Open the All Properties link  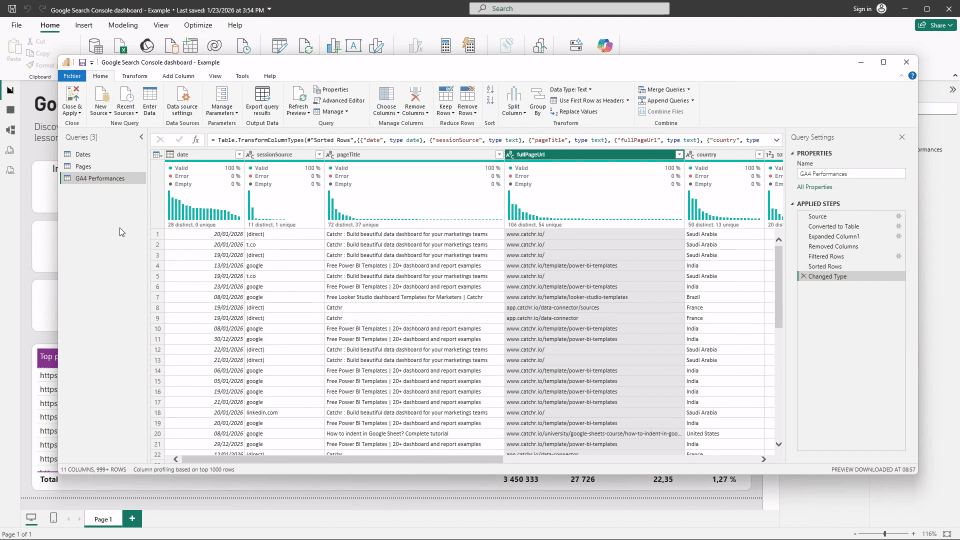point(814,187)
